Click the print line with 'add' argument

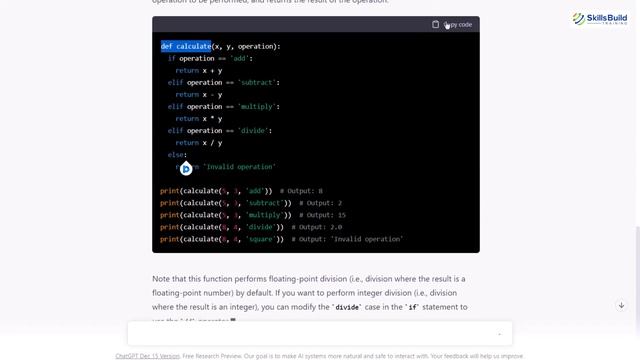[241, 191]
